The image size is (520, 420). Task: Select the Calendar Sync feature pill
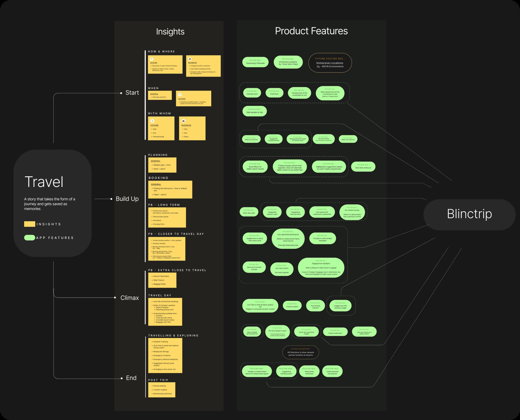[252, 93]
